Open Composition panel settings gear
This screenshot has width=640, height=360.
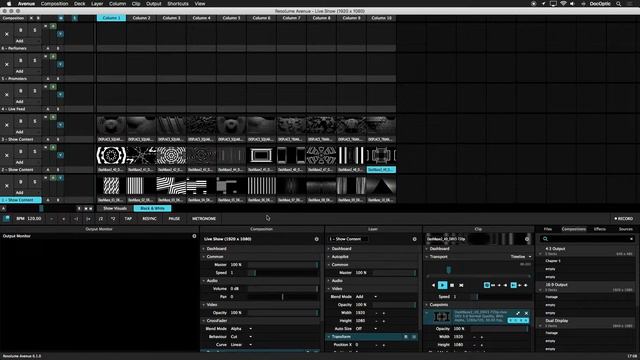(316, 239)
